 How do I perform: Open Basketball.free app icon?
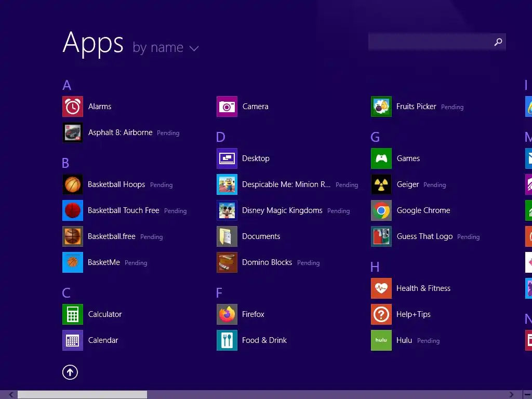click(73, 236)
